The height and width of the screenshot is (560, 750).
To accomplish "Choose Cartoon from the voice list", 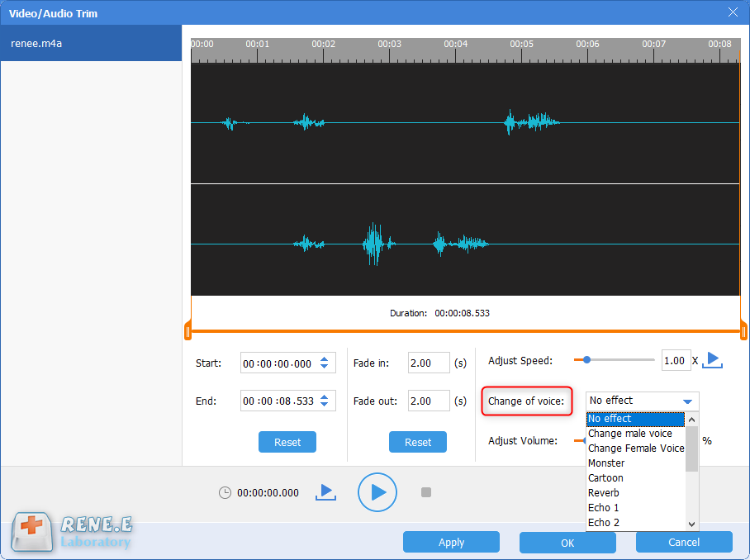I will coord(605,478).
